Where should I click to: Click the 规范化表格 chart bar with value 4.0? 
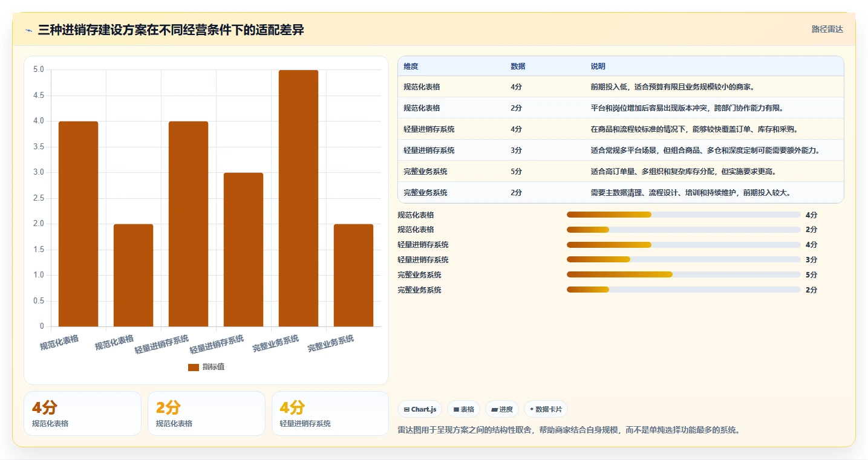point(78,224)
